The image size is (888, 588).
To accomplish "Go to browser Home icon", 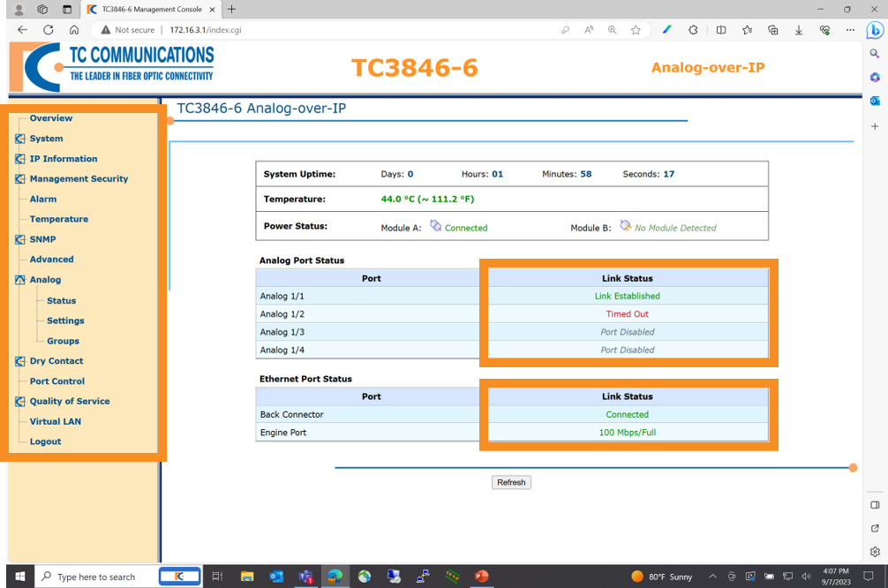I will tap(74, 29).
